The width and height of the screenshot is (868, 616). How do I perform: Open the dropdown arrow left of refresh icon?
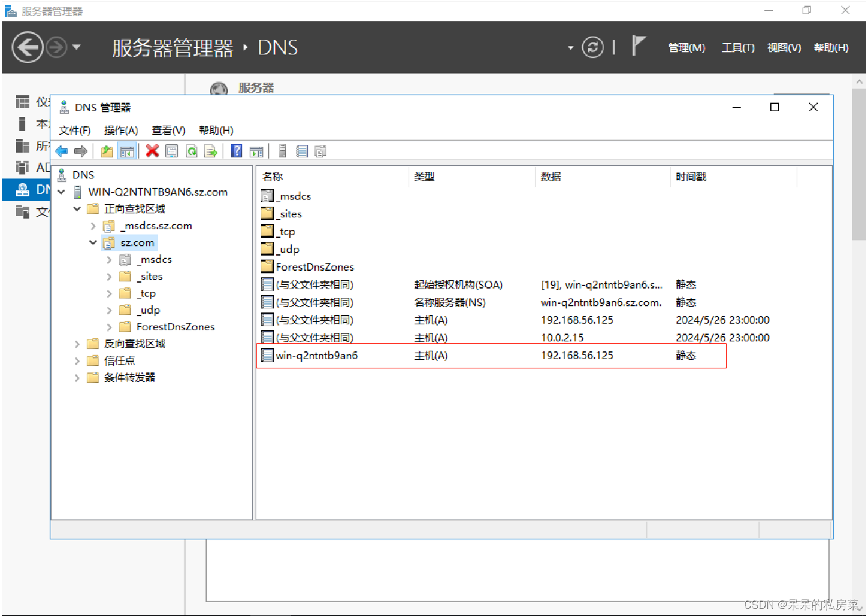pyautogui.click(x=570, y=48)
